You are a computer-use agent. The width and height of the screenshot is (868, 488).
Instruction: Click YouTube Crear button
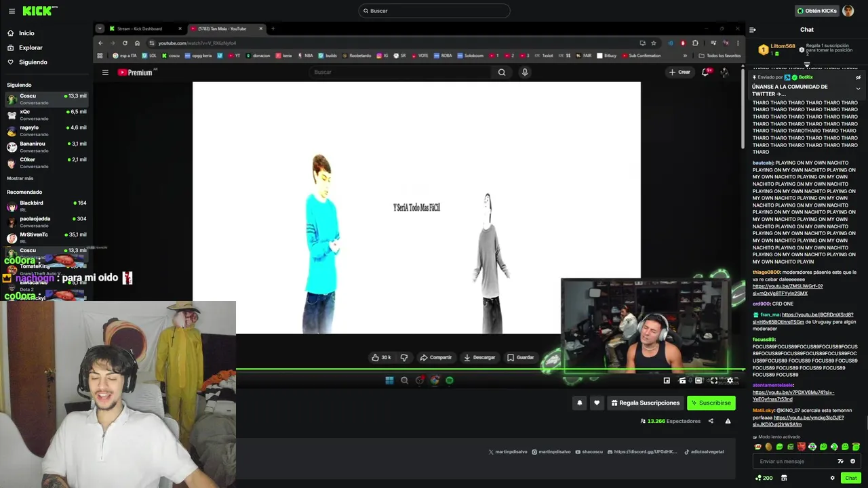click(679, 72)
